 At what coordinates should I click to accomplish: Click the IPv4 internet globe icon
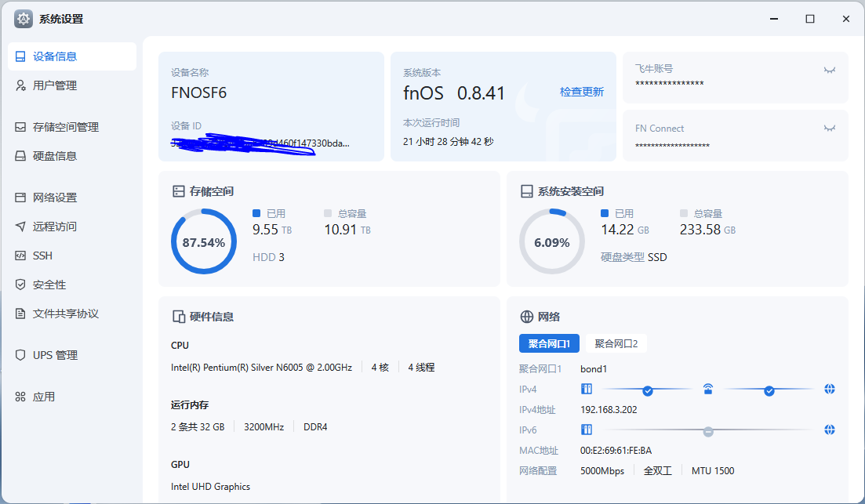tap(829, 389)
